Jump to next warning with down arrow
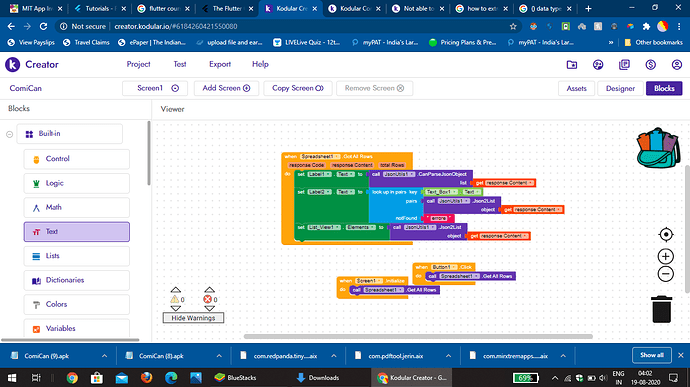690x387 pixels. click(x=176, y=308)
